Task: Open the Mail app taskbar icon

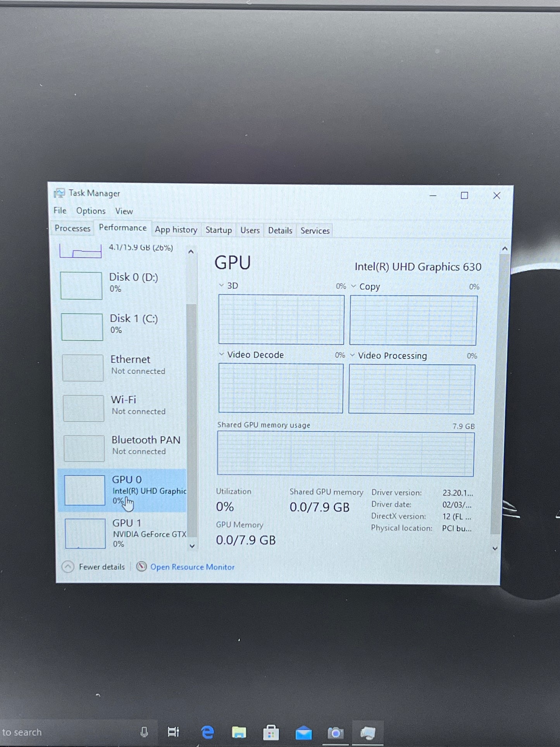Action: (303, 733)
